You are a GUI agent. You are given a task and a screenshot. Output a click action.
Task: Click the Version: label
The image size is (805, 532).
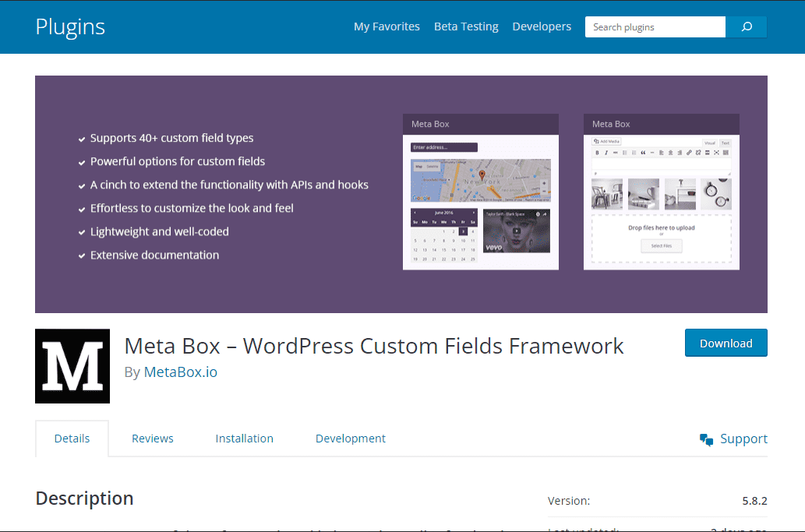pyautogui.click(x=569, y=501)
